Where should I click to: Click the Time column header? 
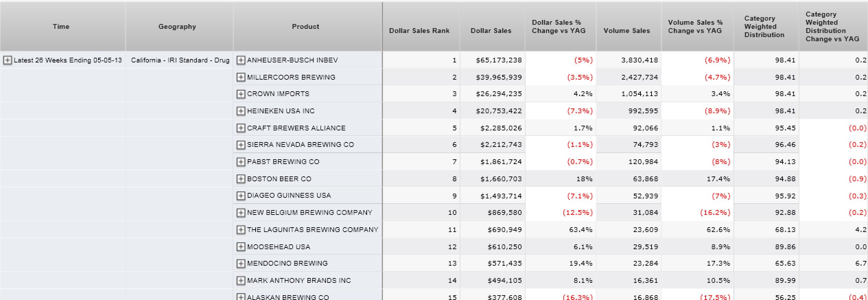click(63, 27)
